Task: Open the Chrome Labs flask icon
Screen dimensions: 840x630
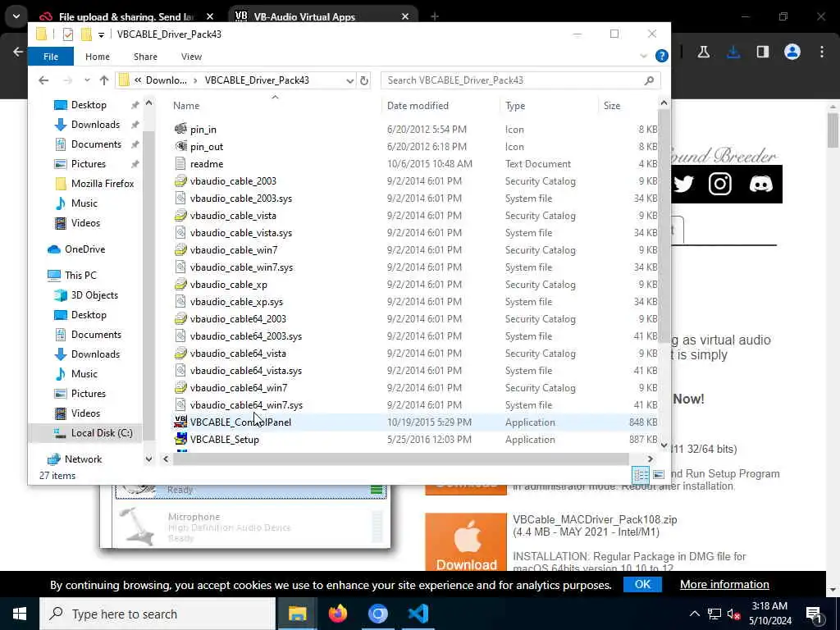Action: pyautogui.click(x=704, y=52)
